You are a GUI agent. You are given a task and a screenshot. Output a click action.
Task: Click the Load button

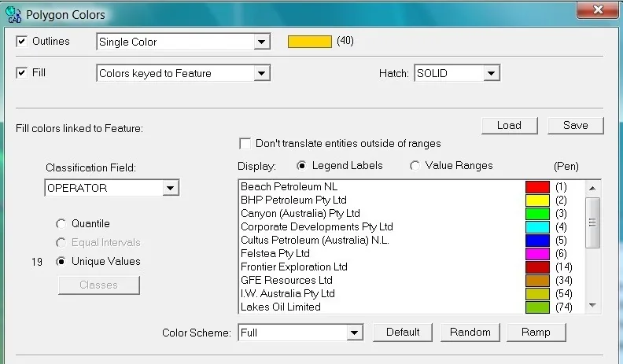[x=510, y=126]
